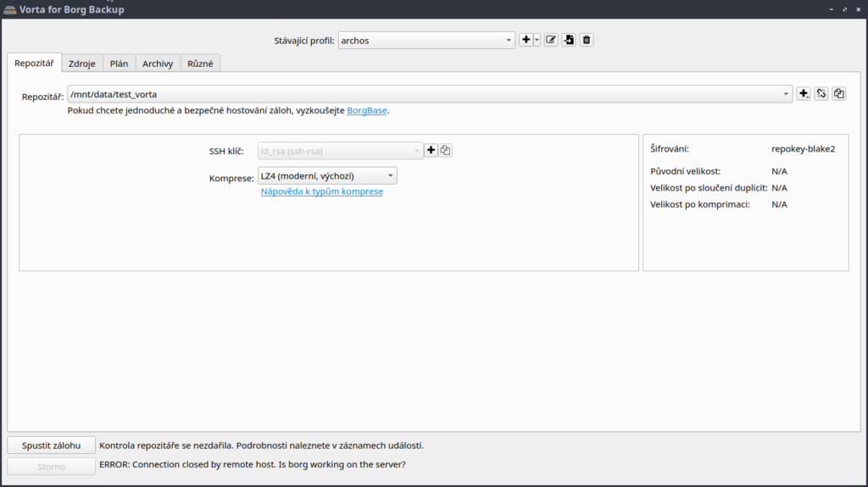
Task: Go to the Plán tab
Action: coord(119,64)
